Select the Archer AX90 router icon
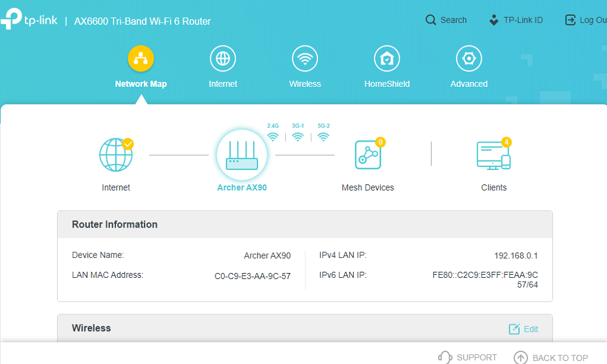Viewport: 607px width, 364px height. coord(242,155)
